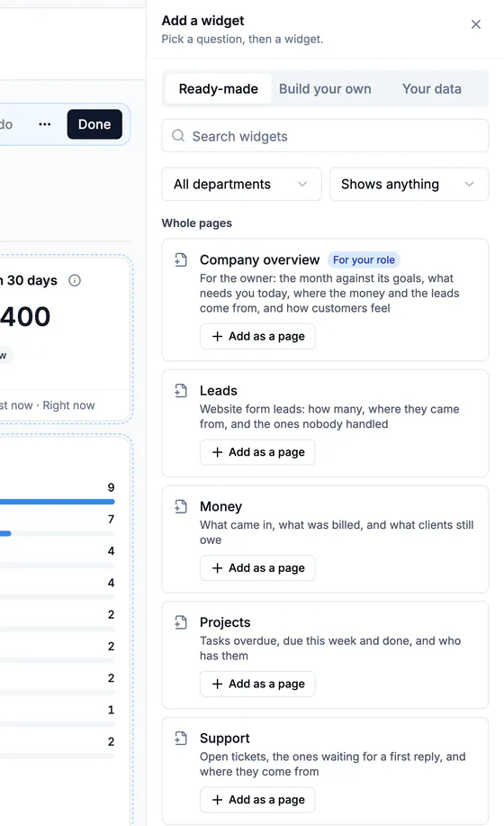Add Leads as a page

pyautogui.click(x=257, y=452)
